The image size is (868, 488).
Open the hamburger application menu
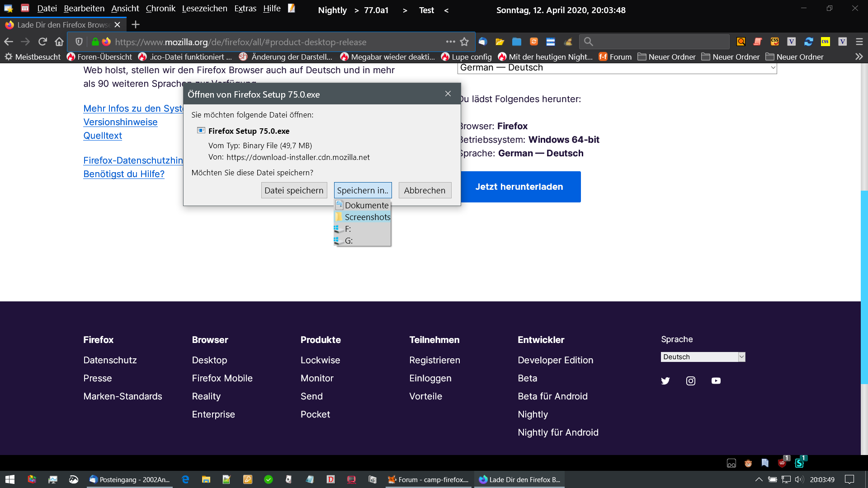click(859, 42)
